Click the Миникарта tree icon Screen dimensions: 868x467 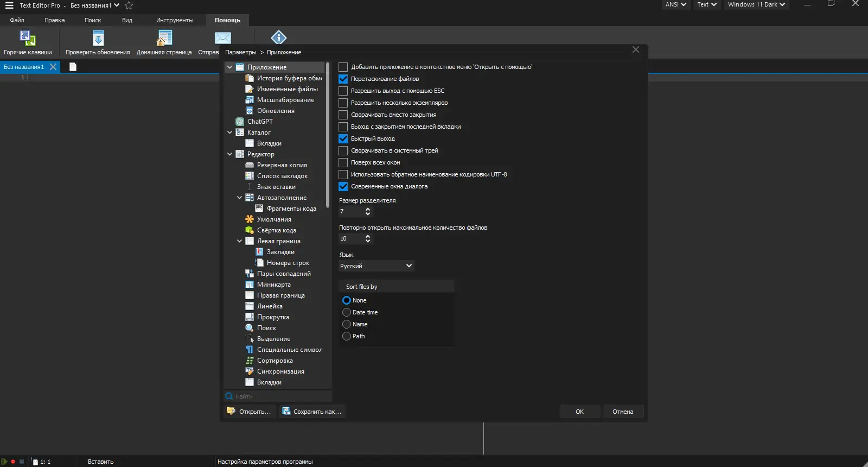pyautogui.click(x=250, y=285)
